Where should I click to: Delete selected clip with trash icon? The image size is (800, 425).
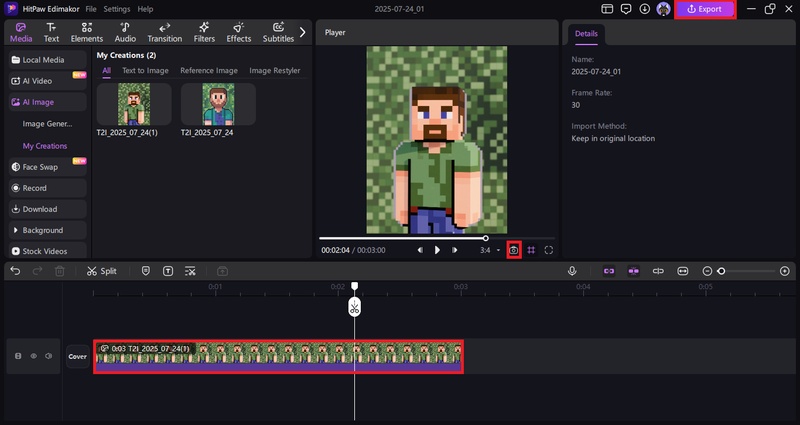(60, 271)
